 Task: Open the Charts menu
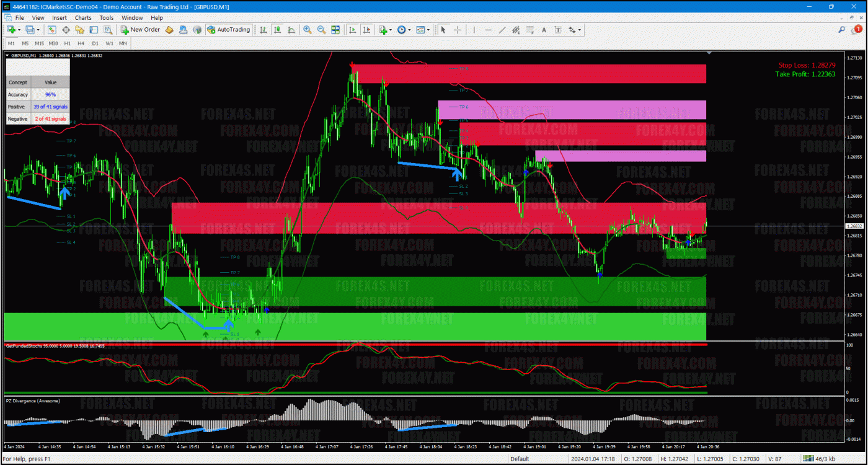pos(82,17)
